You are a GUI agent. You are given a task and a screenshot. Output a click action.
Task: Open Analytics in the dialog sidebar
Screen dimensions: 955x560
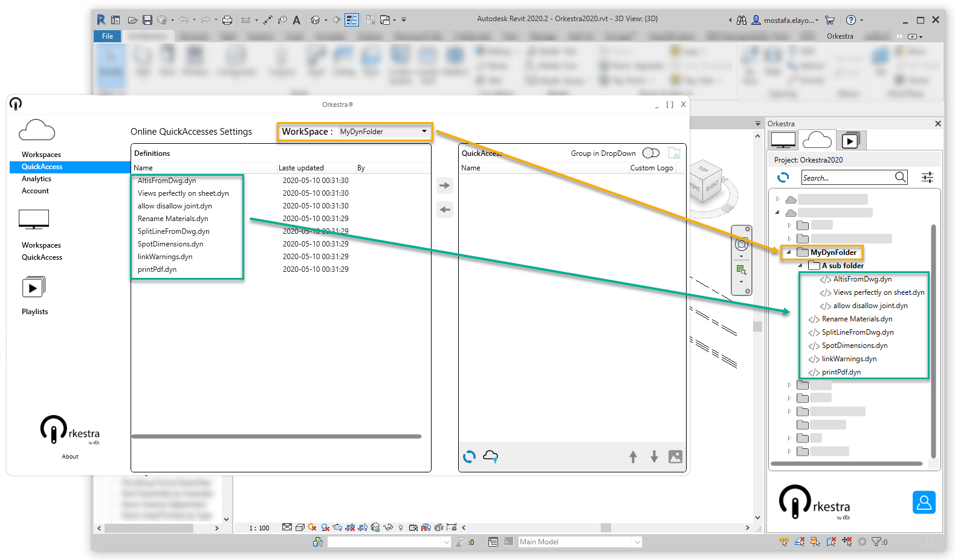point(36,179)
